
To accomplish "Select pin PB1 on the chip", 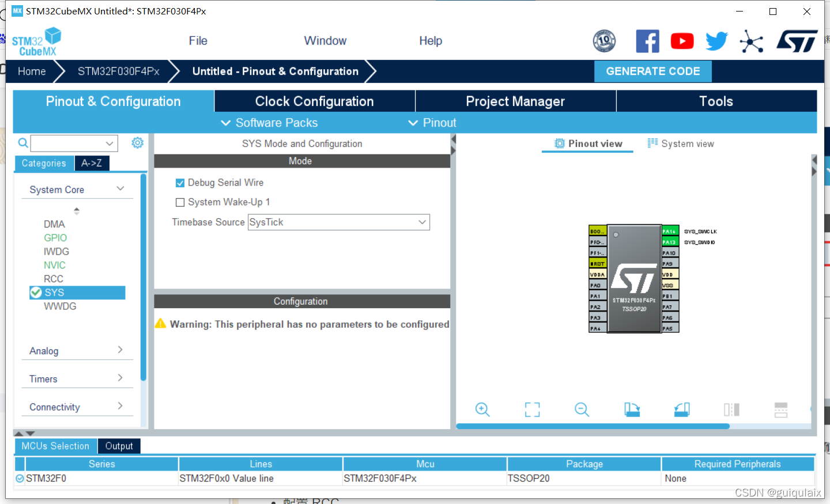I will click(670, 296).
